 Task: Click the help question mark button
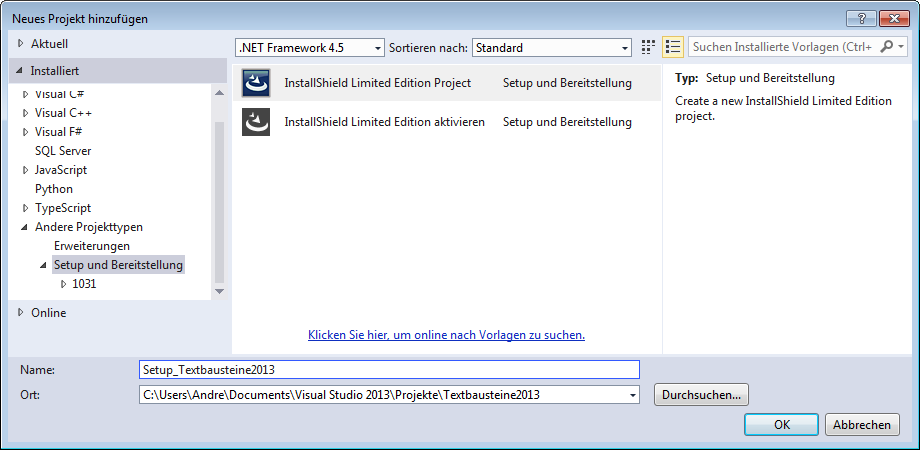coord(861,18)
